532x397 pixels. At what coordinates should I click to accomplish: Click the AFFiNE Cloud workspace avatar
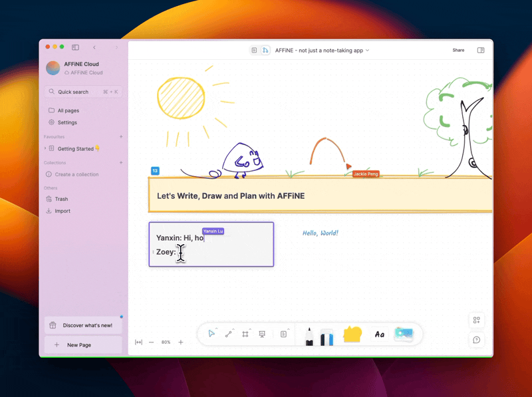(53, 68)
